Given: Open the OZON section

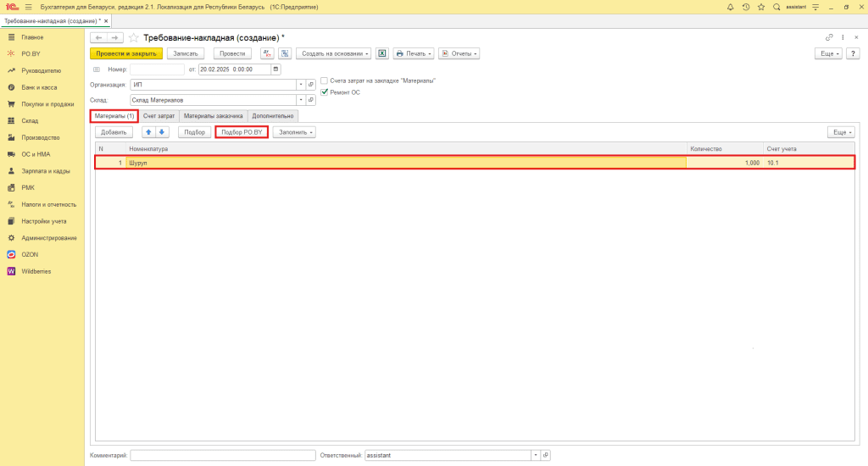Looking at the screenshot, I should [30, 254].
